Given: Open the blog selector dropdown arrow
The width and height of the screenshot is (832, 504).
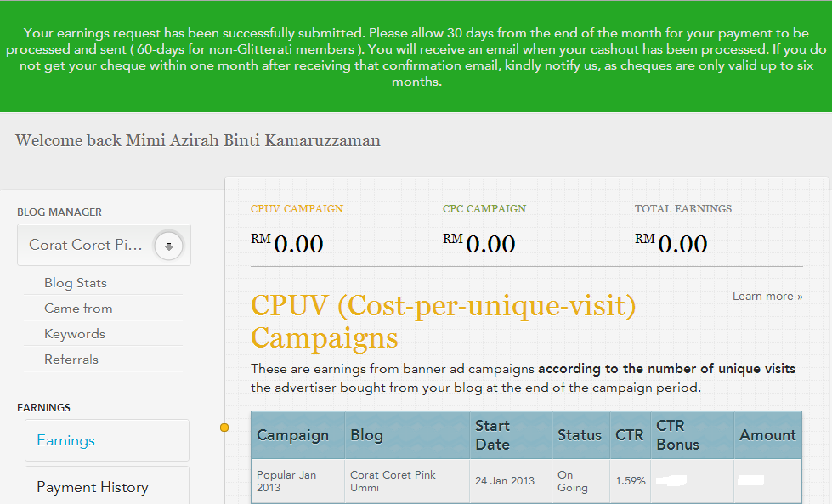Looking at the screenshot, I should click(169, 246).
